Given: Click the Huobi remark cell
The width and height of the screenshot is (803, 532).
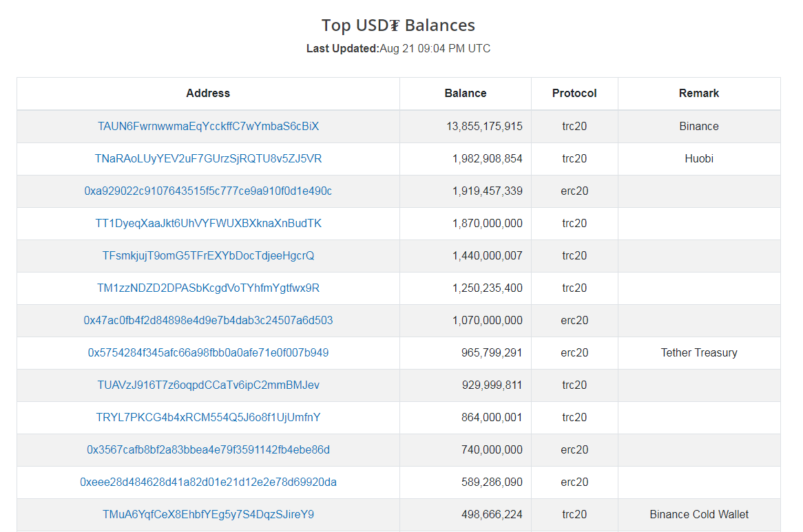Looking at the screenshot, I should 699,158.
